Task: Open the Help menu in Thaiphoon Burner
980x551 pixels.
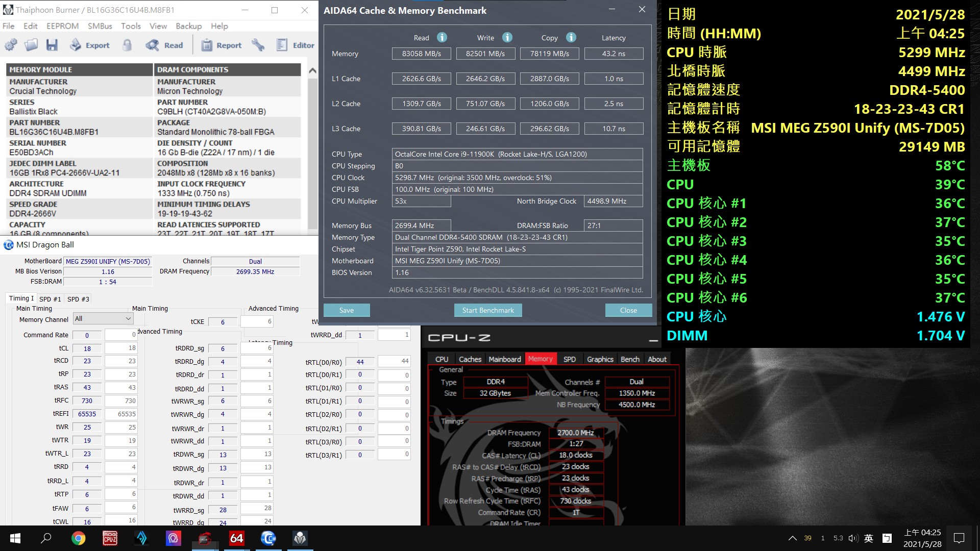Action: (x=219, y=26)
